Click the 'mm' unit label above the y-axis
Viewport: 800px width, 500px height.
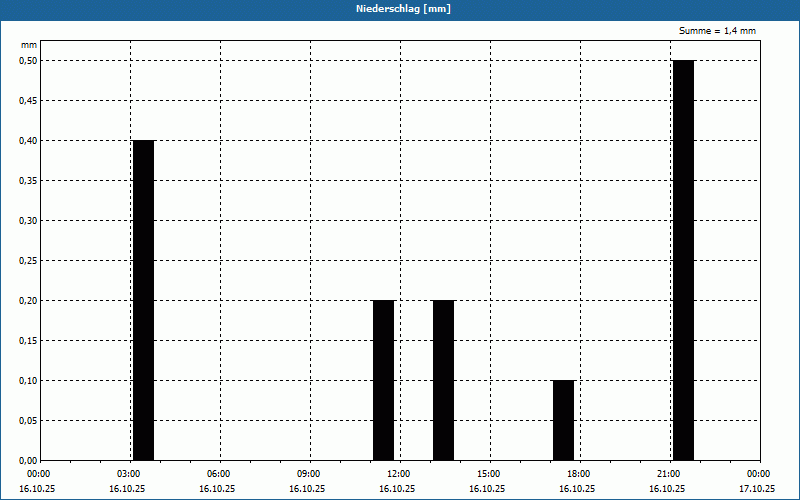coord(29,45)
